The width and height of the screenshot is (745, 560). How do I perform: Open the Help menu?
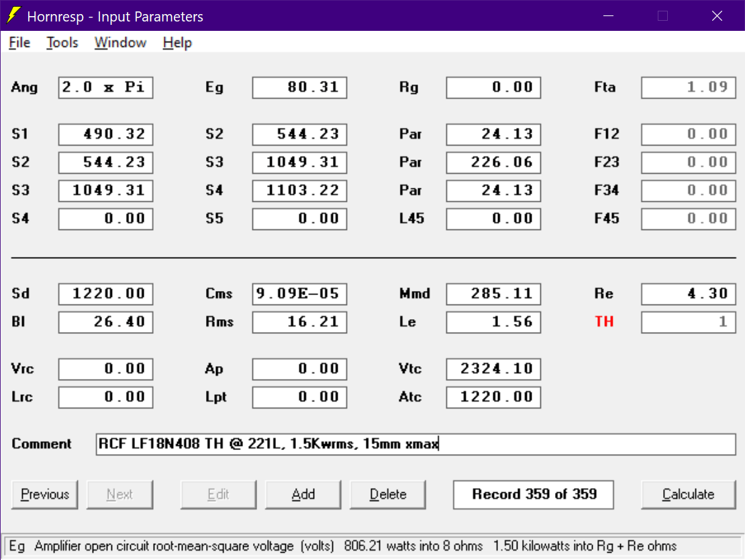coord(177,43)
